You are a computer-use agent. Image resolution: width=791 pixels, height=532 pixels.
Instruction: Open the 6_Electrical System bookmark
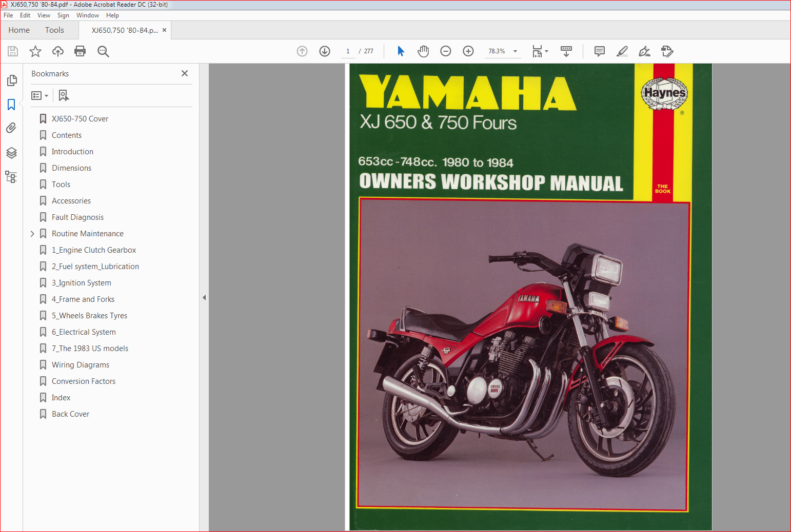[x=84, y=332]
